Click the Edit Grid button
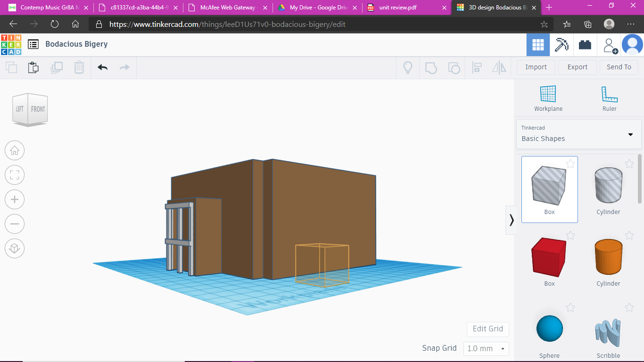 [488, 329]
